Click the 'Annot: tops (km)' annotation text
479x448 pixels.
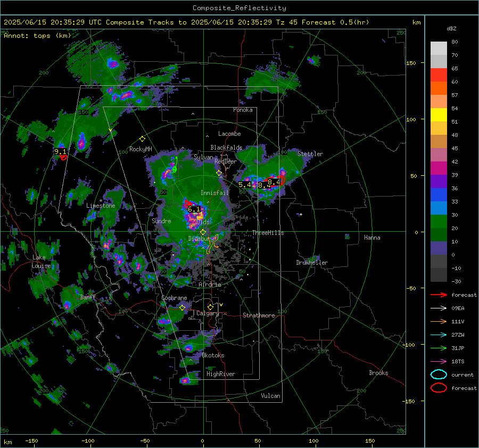(x=37, y=36)
